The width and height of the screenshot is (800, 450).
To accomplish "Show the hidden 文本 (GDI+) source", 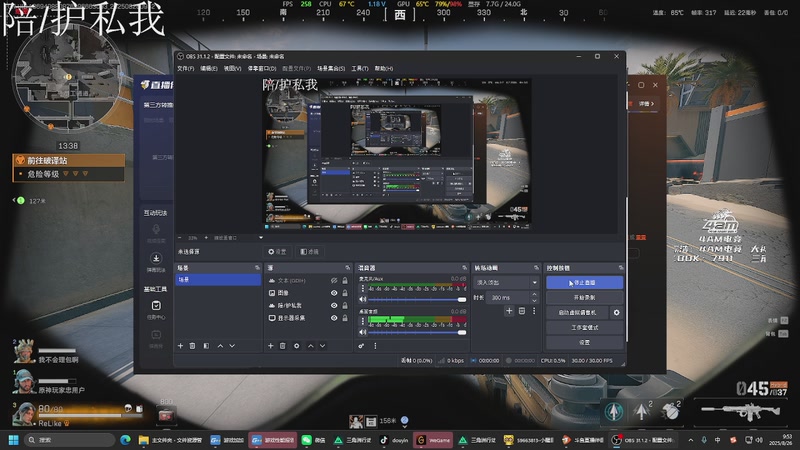I will 334,281.
